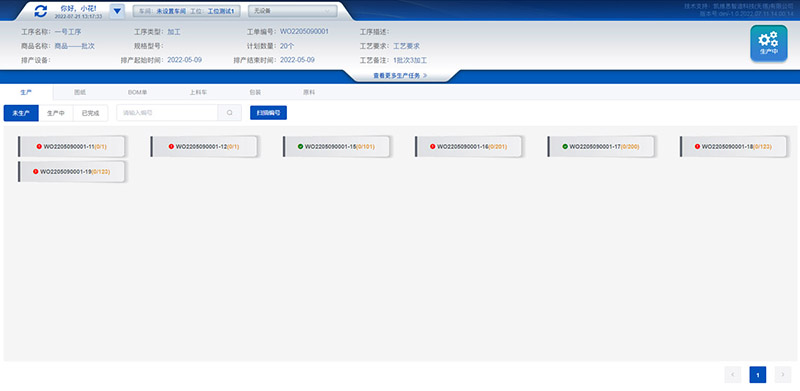Image resolution: width=800 pixels, height=391 pixels.
Task: Click the 请输入编号 input field
Action: [x=167, y=113]
